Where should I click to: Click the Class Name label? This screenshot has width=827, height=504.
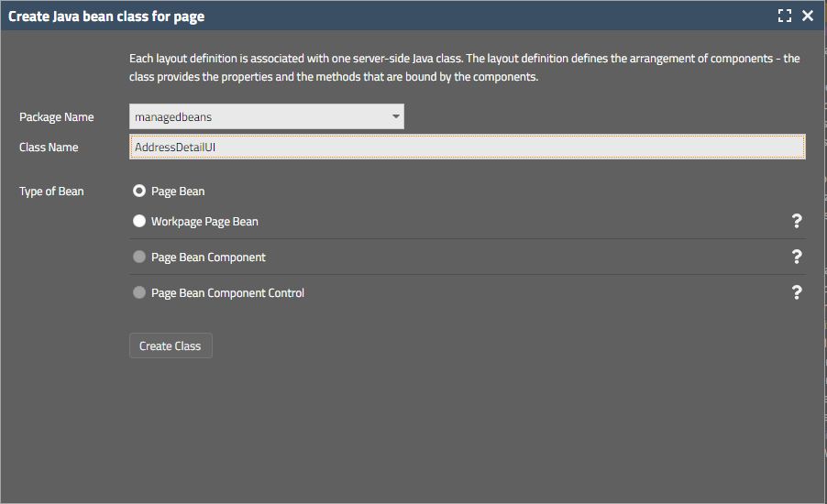point(49,147)
